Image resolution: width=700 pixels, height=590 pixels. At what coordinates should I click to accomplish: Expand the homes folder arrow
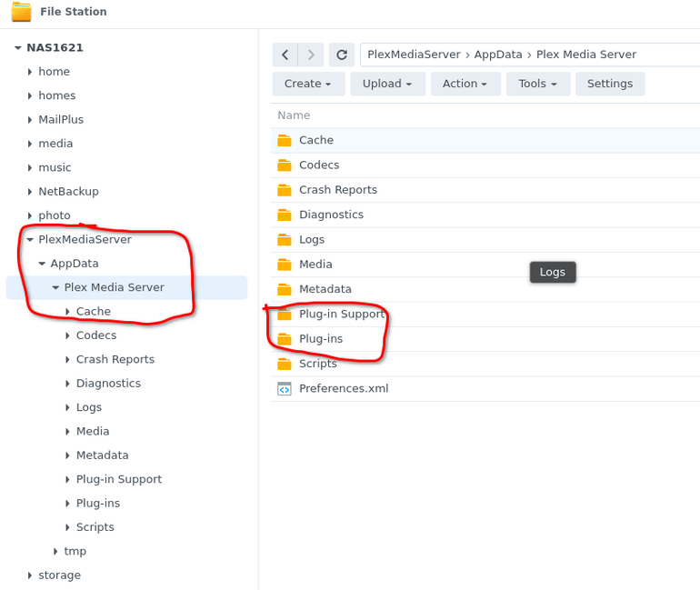pos(30,95)
